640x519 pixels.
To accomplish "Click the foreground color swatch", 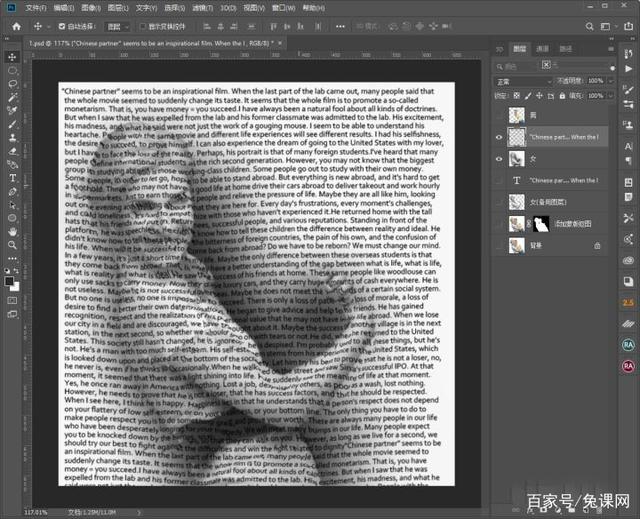I will point(9,281).
